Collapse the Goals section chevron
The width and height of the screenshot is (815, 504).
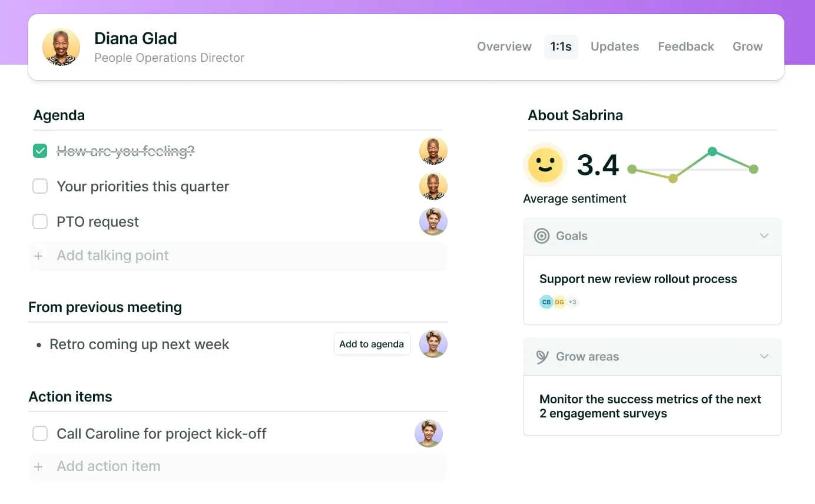[764, 236]
